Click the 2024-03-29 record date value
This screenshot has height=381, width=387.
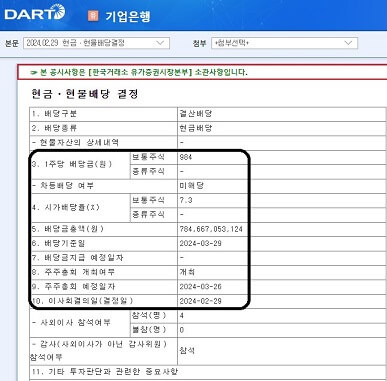click(x=201, y=243)
